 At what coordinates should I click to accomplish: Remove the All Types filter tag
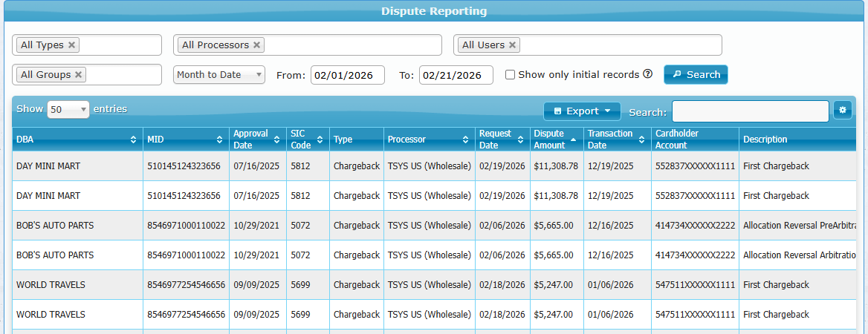(x=71, y=45)
